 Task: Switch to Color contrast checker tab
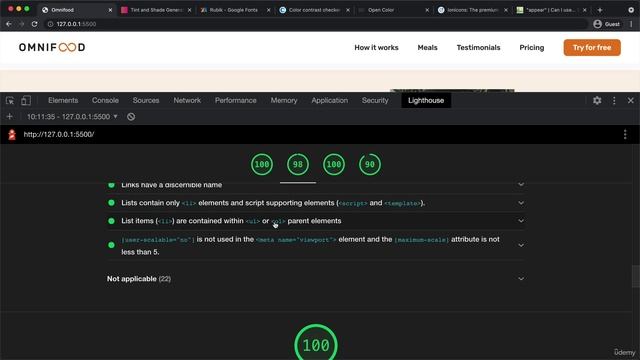pyautogui.click(x=314, y=10)
